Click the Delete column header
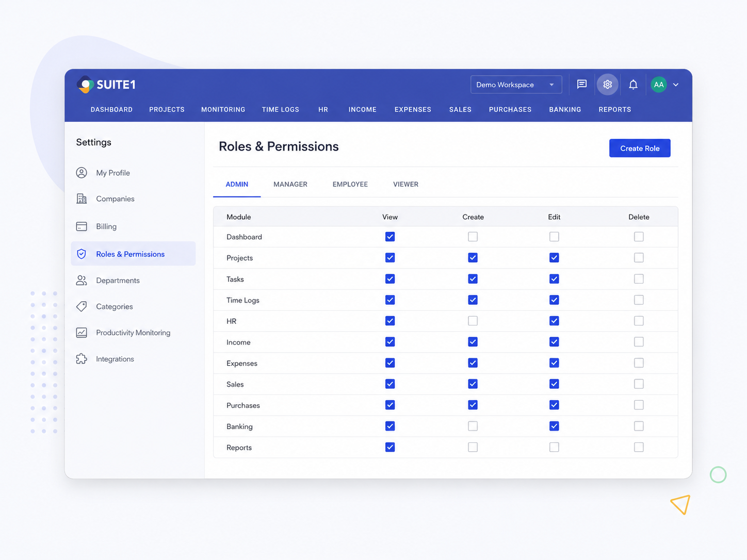The height and width of the screenshot is (560, 747). tap(639, 217)
